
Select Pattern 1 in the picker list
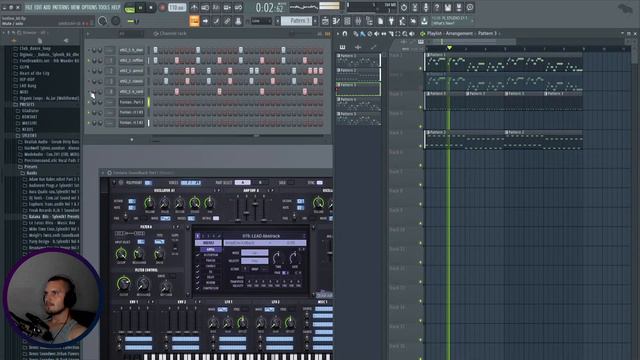[358, 60]
